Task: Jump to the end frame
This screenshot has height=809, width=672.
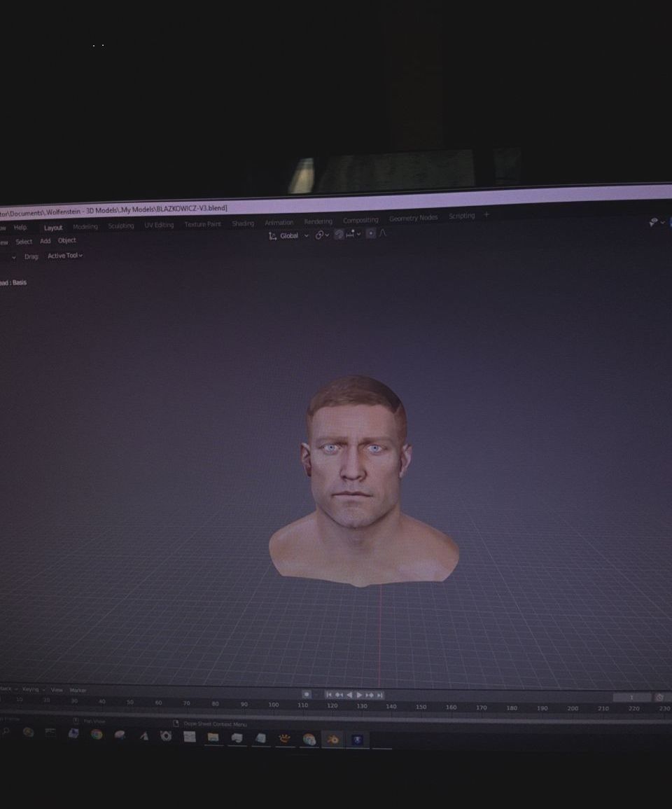Action: 380,695
